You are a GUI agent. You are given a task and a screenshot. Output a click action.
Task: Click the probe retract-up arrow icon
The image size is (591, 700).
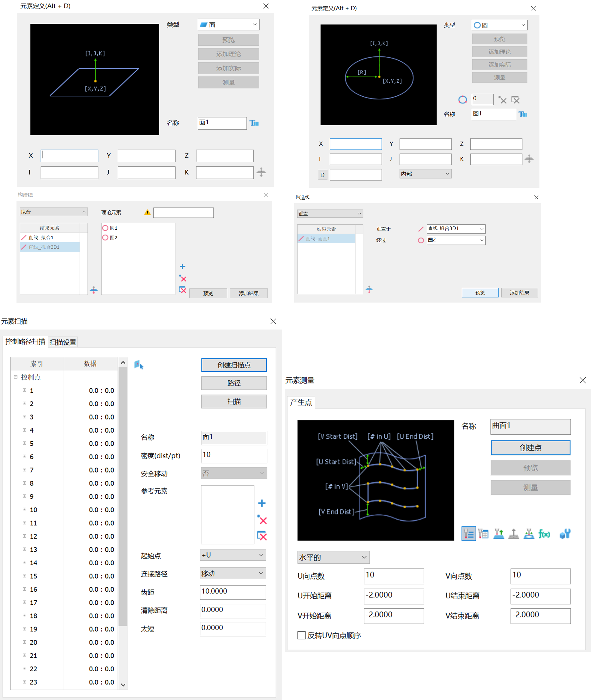(498, 533)
